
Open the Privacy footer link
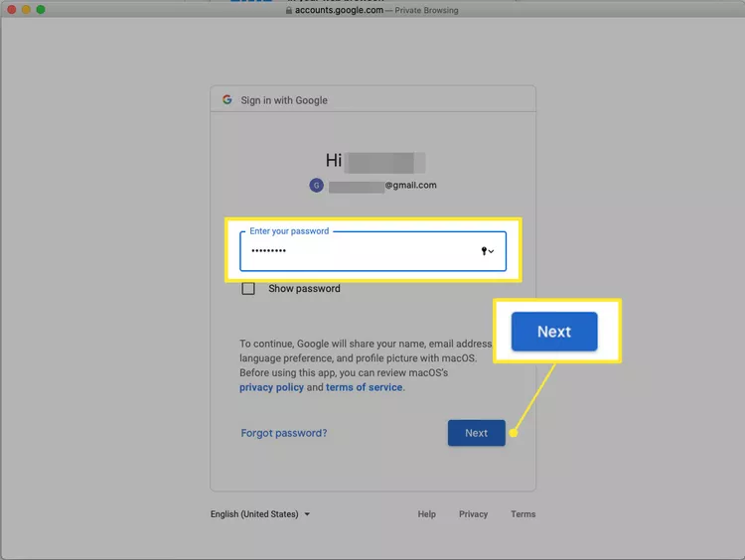point(473,514)
